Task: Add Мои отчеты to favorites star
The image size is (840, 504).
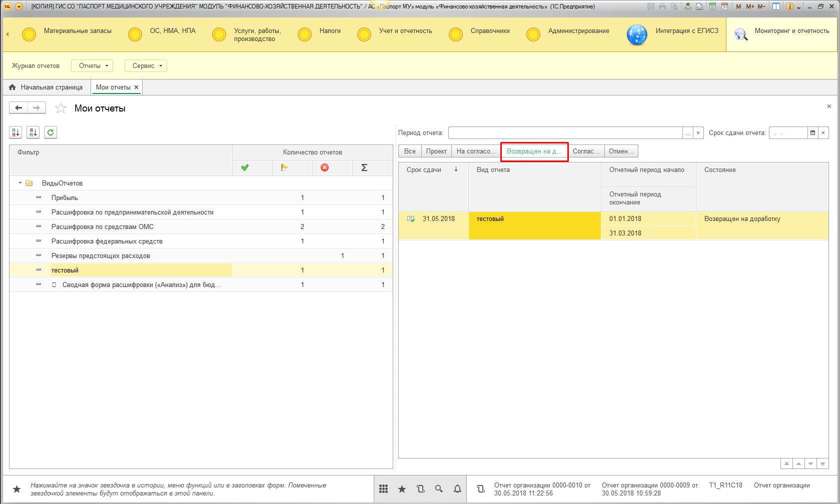Action: coord(61,108)
